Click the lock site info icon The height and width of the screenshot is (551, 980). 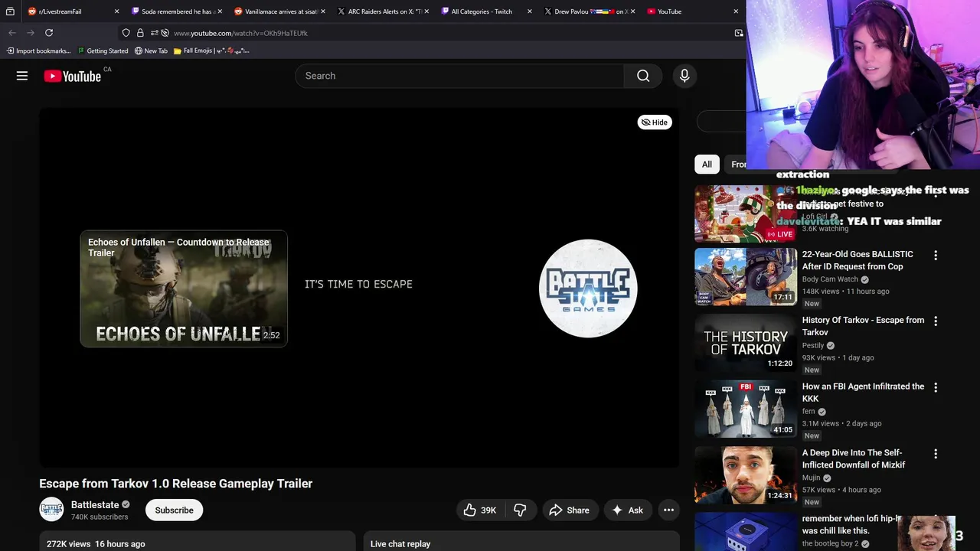(140, 33)
